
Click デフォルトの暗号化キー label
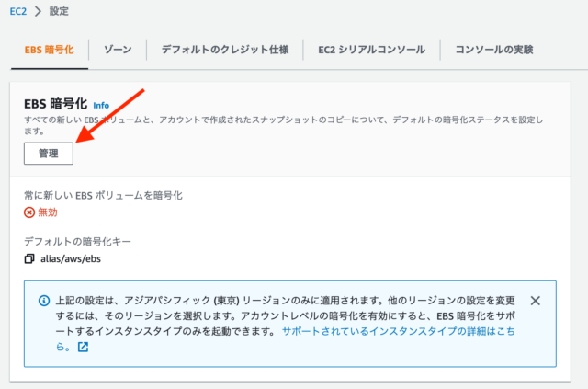click(x=77, y=242)
